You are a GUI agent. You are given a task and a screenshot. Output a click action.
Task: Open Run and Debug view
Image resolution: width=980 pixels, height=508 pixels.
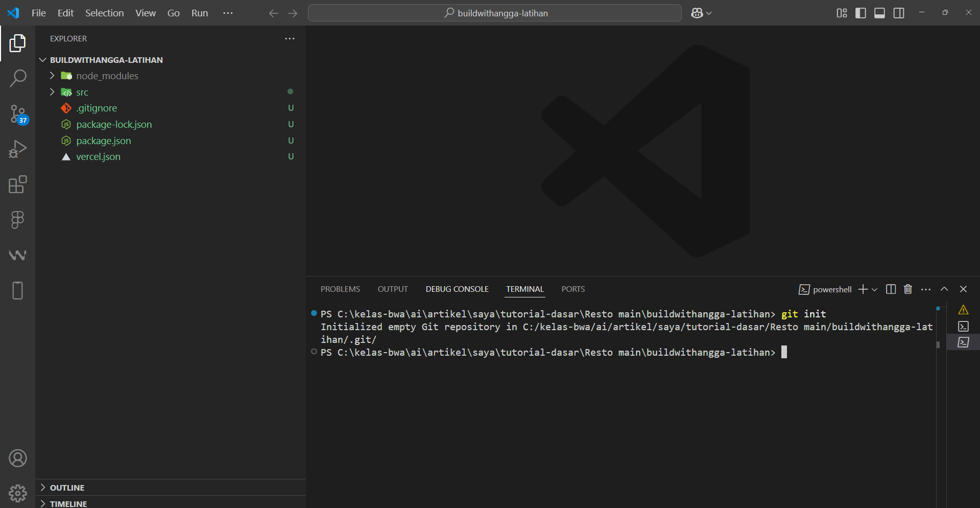17,149
